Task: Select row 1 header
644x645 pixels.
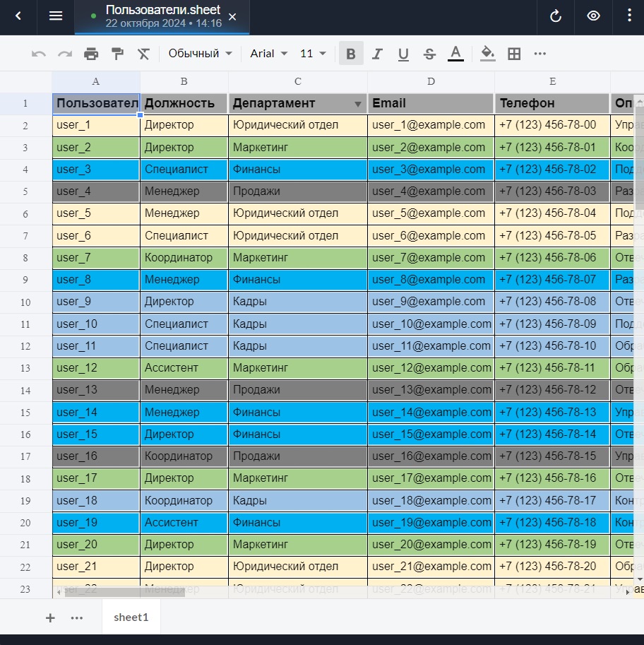Action: [25, 104]
